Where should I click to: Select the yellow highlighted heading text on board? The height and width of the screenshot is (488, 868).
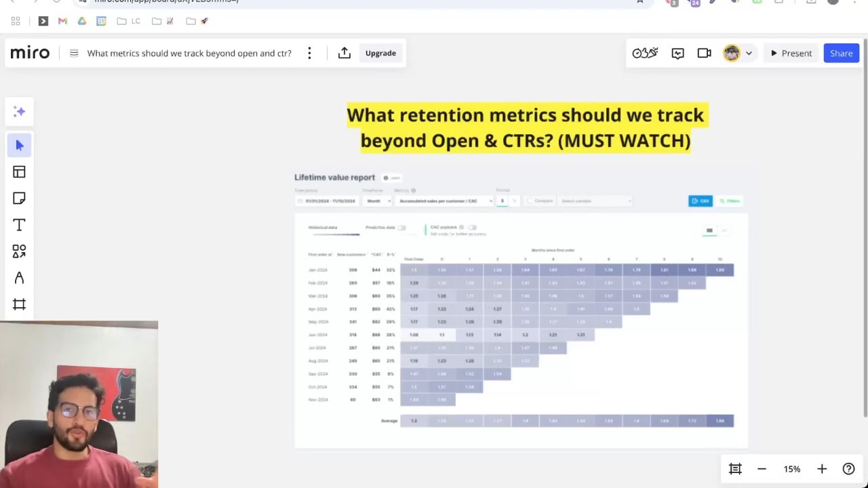point(526,127)
